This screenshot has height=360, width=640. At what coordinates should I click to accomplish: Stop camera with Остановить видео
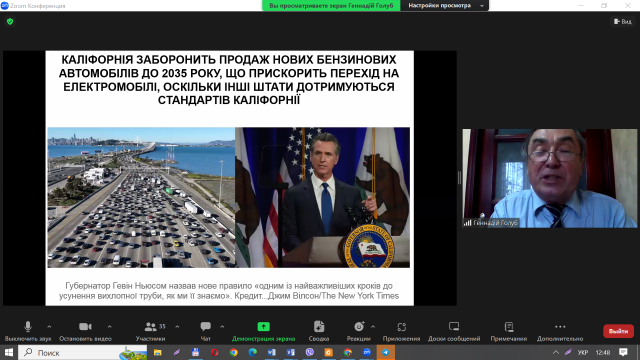[x=85, y=331]
